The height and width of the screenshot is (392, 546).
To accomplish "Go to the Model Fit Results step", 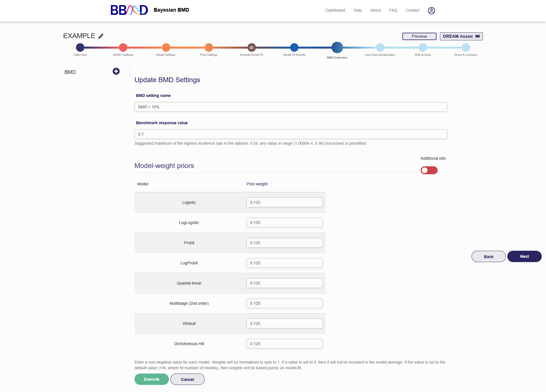I will pos(294,47).
